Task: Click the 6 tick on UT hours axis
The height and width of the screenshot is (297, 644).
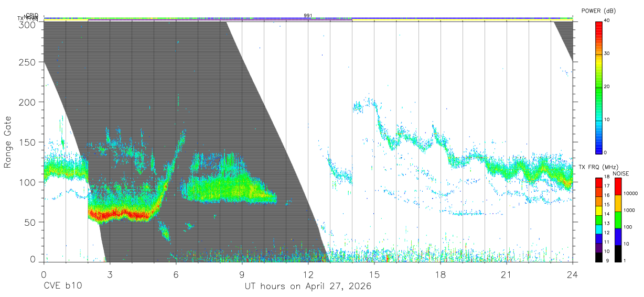Action: [x=176, y=274]
